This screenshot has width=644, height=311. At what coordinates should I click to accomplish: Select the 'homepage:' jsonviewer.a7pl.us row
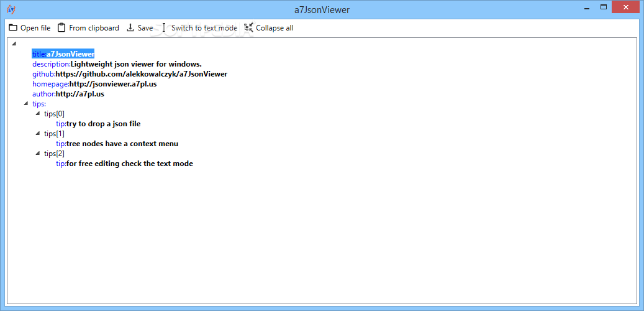(x=94, y=84)
